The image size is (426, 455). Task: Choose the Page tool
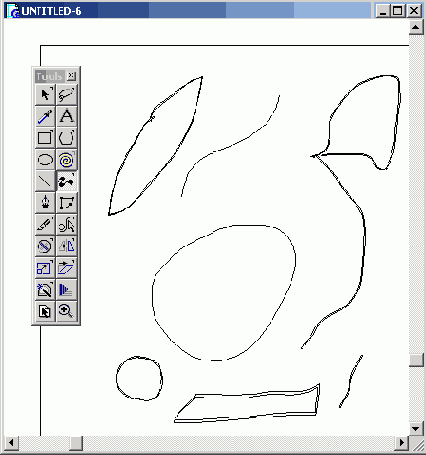tap(45, 311)
